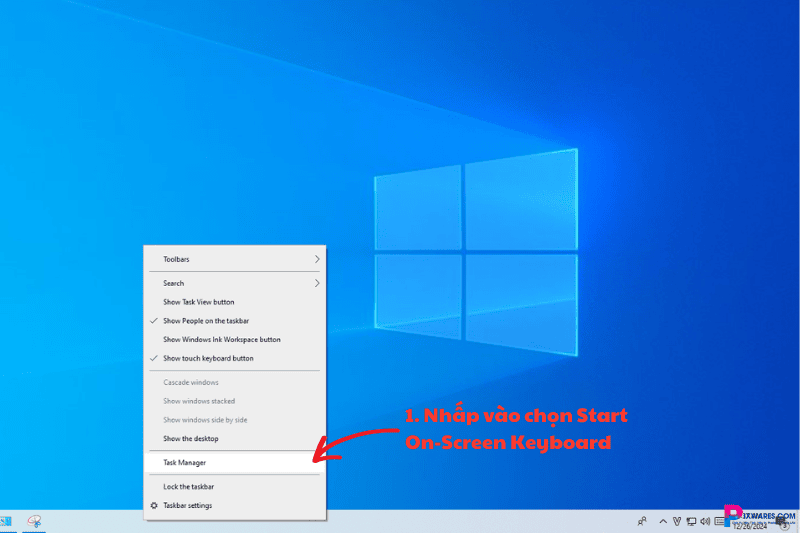Open the Snipping Tool taskbar icon

pos(34,521)
